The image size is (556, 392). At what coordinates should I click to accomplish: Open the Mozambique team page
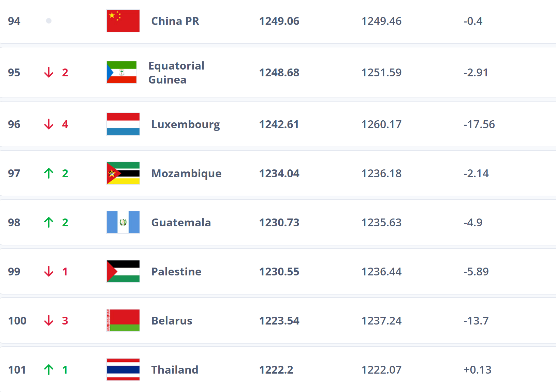coord(186,174)
